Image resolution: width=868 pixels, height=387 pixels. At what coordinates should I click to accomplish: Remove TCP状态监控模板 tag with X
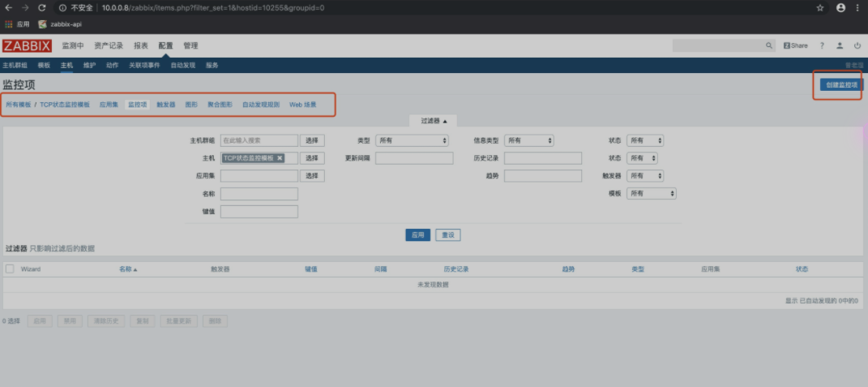click(280, 158)
